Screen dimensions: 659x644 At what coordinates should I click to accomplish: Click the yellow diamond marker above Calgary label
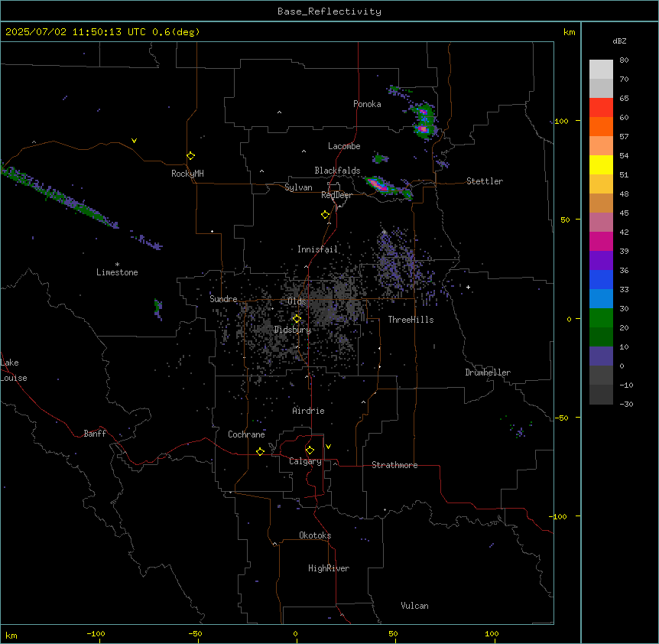tap(310, 450)
